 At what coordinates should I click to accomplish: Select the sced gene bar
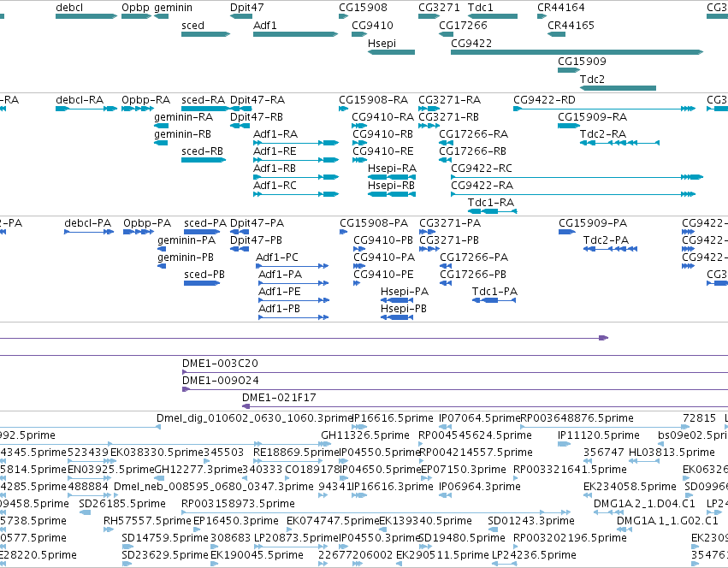tap(205, 34)
